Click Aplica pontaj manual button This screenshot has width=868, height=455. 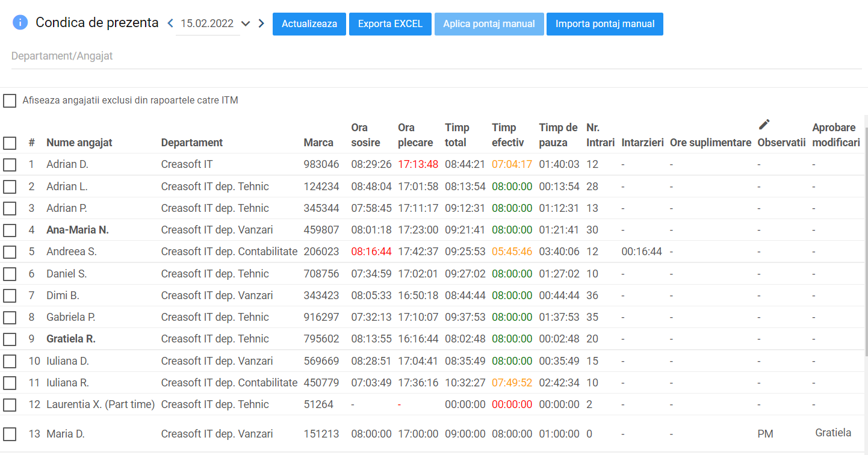(489, 24)
